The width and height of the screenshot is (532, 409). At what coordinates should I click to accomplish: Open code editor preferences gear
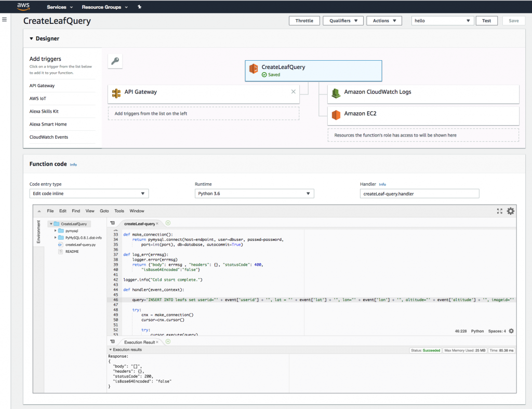(x=511, y=211)
